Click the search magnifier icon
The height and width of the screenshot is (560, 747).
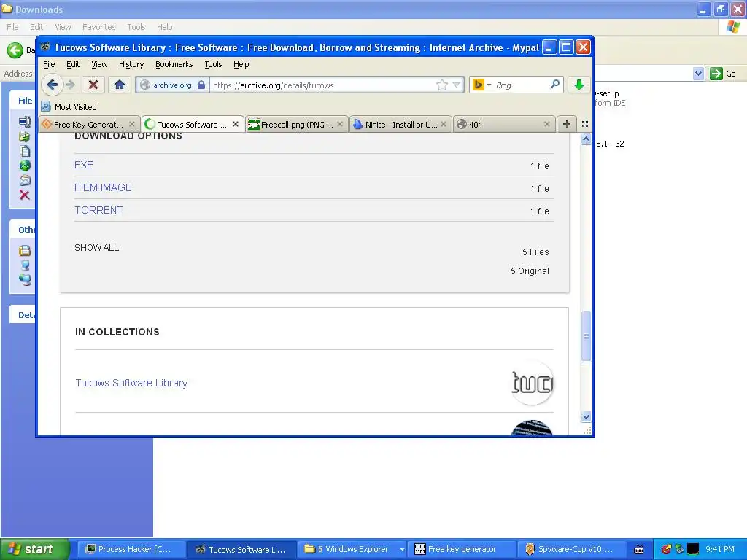(x=554, y=85)
